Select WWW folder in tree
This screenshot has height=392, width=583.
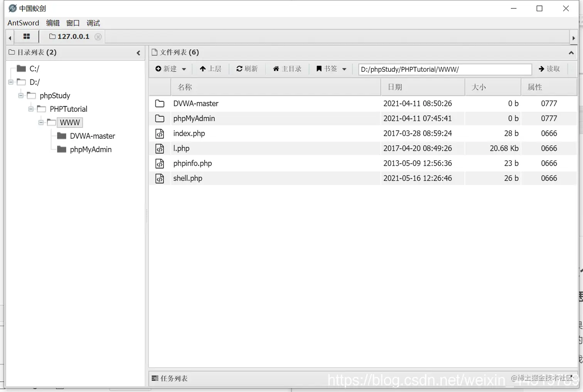(x=70, y=123)
